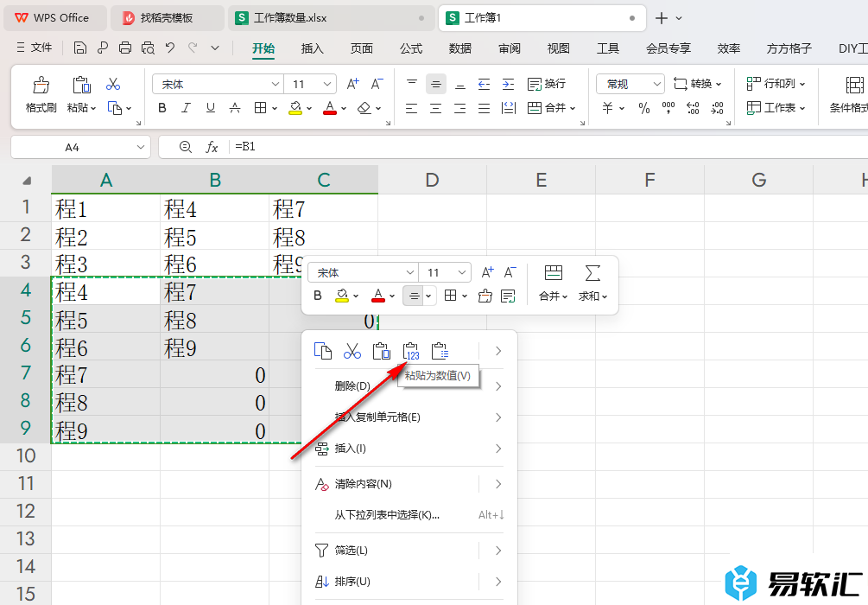Click the Insert Function fx icon

212,148
